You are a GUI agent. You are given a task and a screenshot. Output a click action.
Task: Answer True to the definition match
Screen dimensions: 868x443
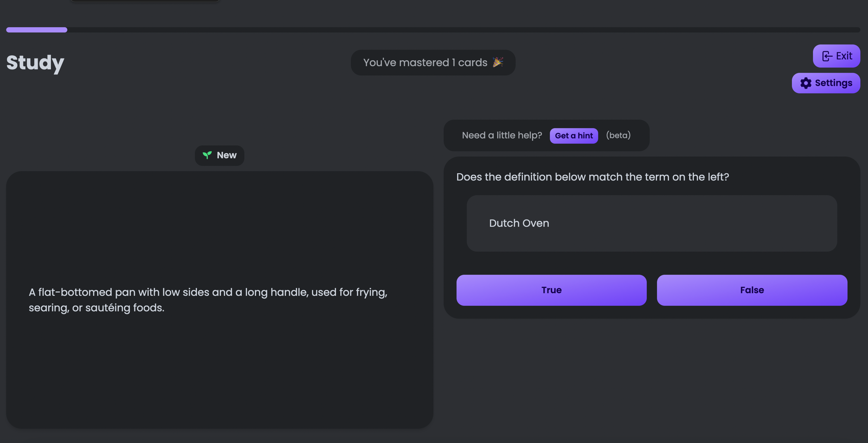coord(551,290)
